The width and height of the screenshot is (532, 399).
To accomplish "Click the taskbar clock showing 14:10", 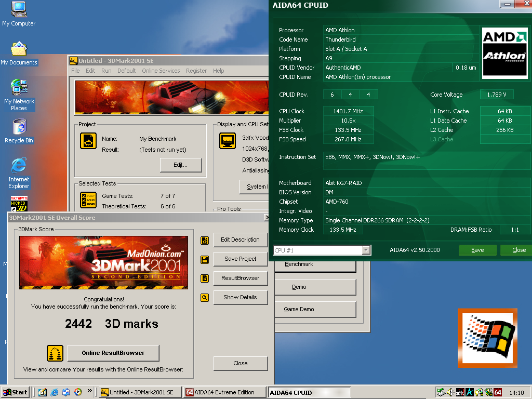I will (x=517, y=393).
